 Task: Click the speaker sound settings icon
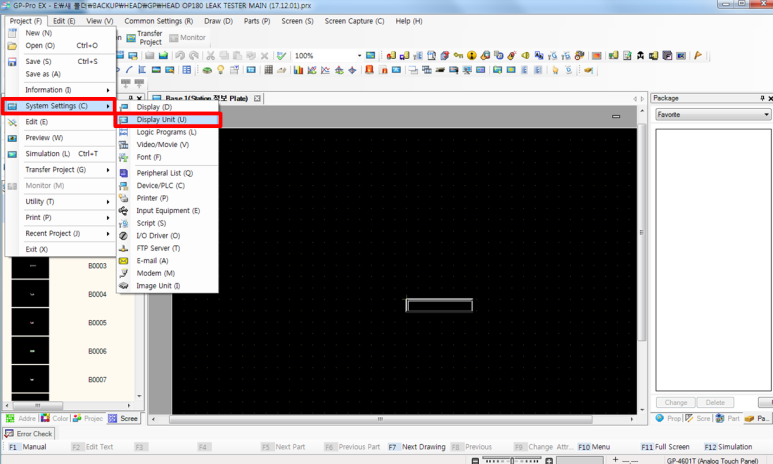[x=526, y=55]
